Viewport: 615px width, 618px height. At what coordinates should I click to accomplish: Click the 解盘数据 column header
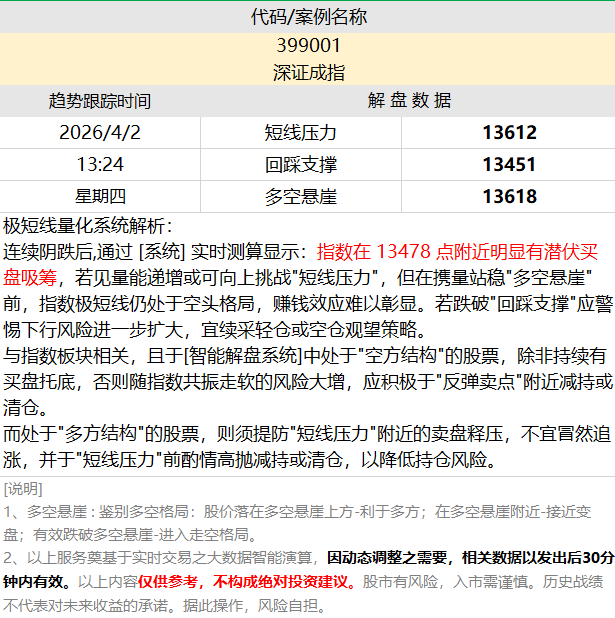pyautogui.click(x=408, y=101)
